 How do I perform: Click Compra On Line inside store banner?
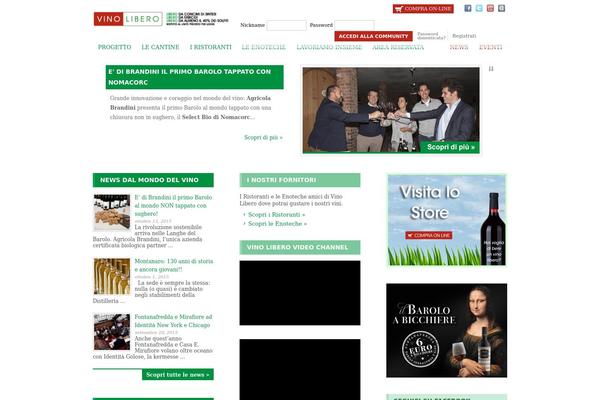pyautogui.click(x=429, y=235)
